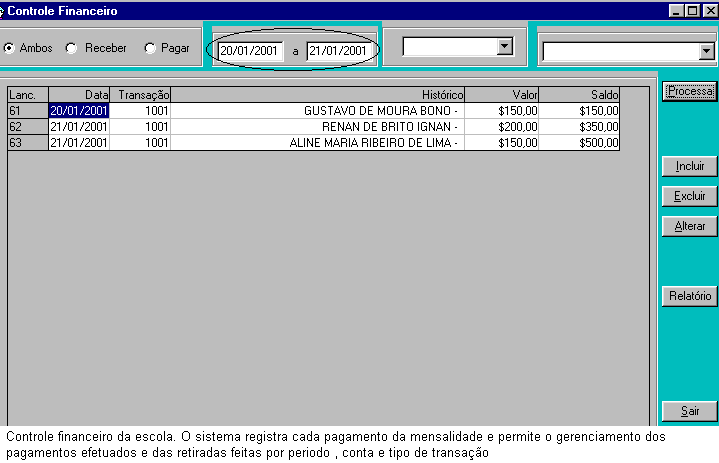Open the wide rightmost combo box arrow
Image resolution: width=719 pixels, height=463 pixels.
[707, 51]
